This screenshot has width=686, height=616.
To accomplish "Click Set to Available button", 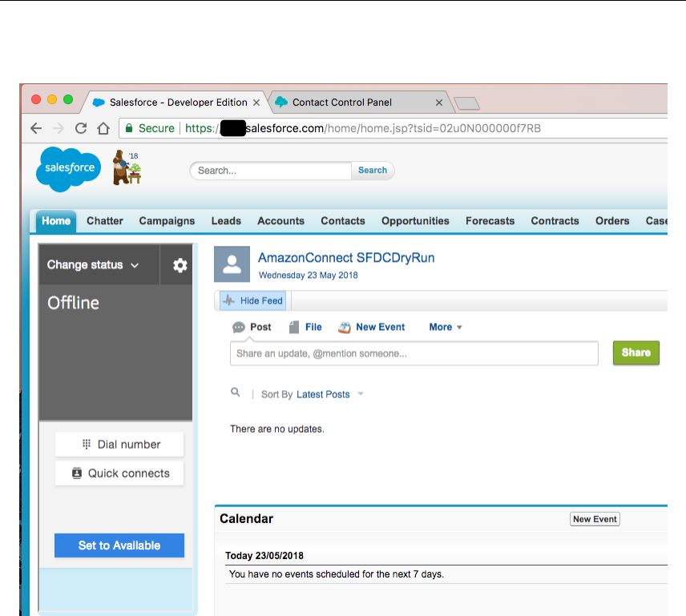I will click(x=119, y=546).
